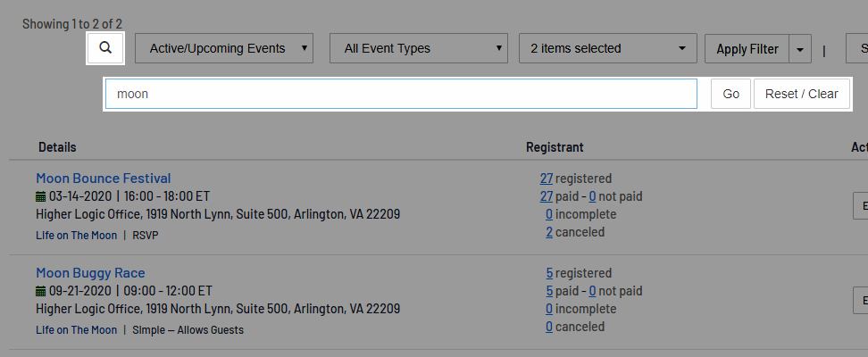Viewport: 868px width, 357px height.
Task: Open the 0 not paid link for Moon Buggy Race
Action: click(x=592, y=291)
